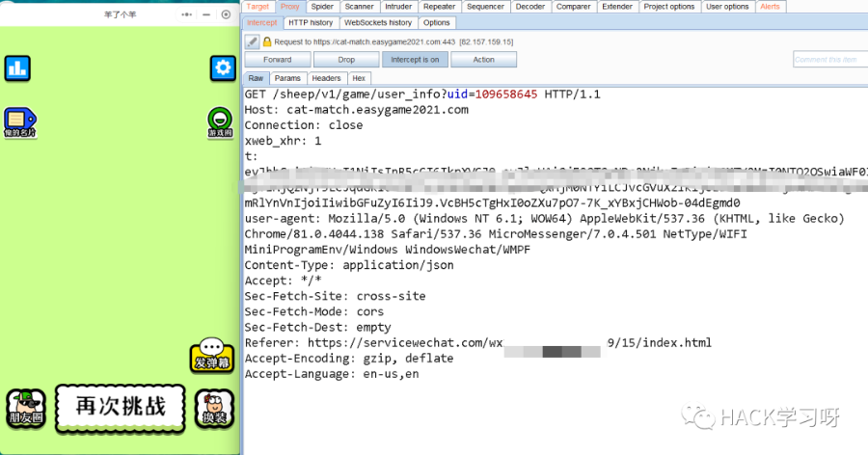
Task: Click the pencil edit icon in Burp
Action: click(x=252, y=41)
